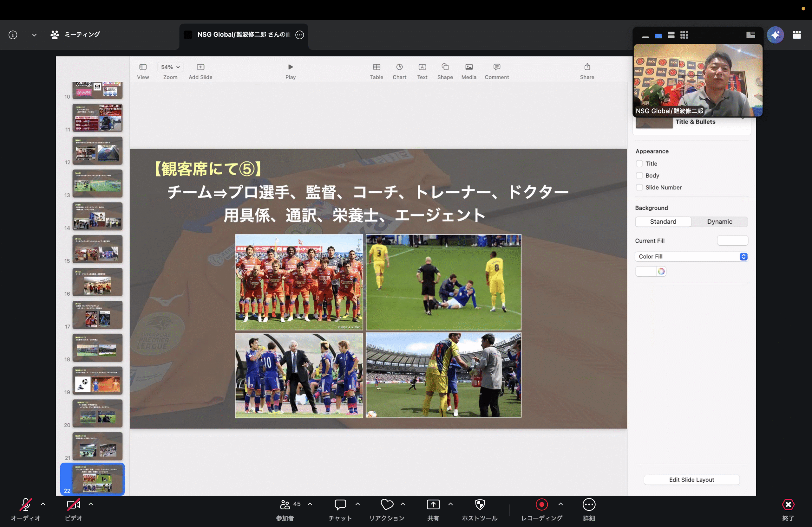Viewport: 812px width, 527px height.
Task: Open the AI Companion sparkle button
Action: (776, 35)
